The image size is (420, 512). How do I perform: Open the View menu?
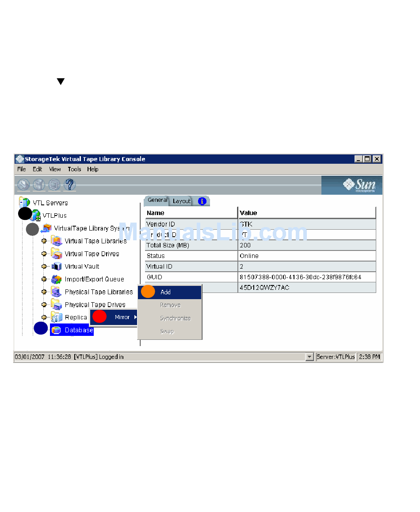(55, 169)
